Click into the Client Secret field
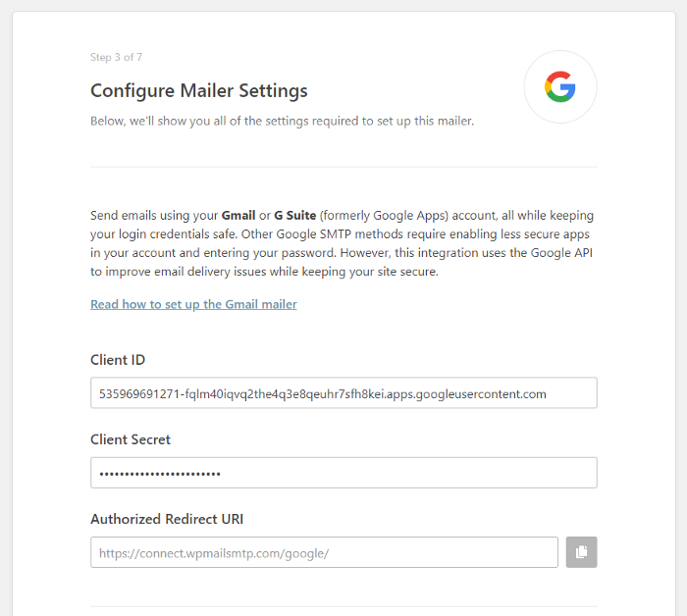 (x=343, y=473)
